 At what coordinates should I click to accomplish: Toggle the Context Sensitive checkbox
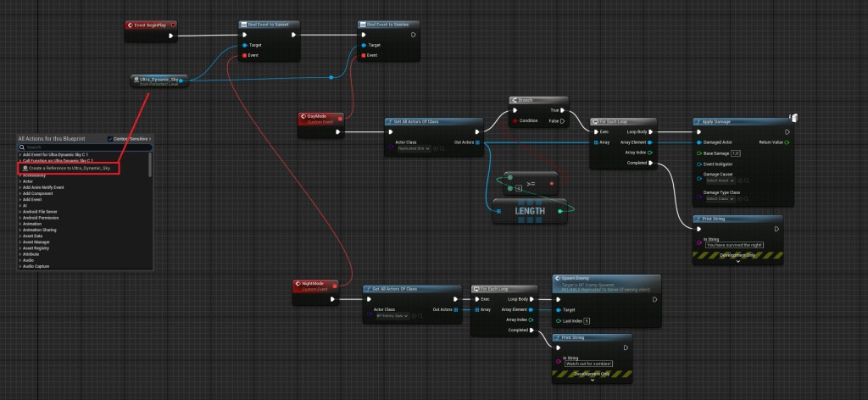(110, 138)
